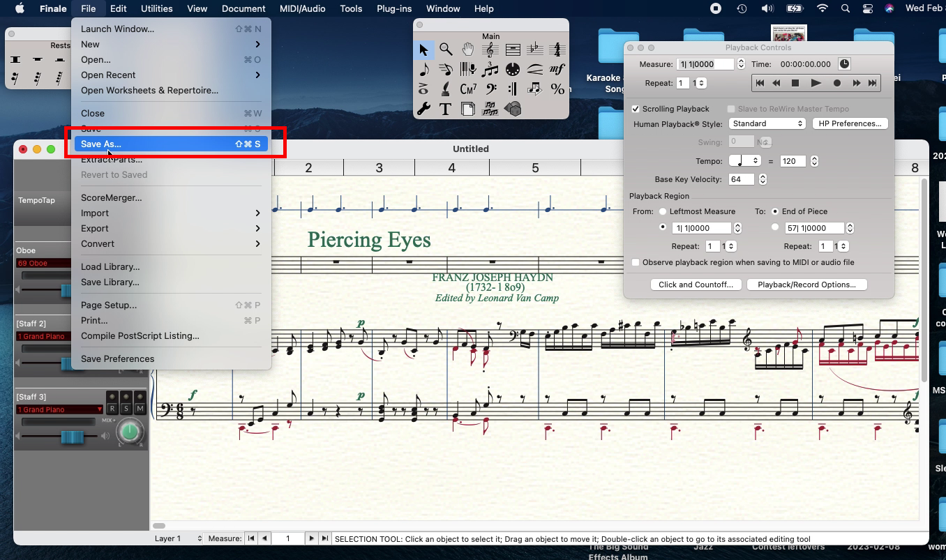Select the Staff tool with treble clef
This screenshot has height=560, width=946.
490,50
